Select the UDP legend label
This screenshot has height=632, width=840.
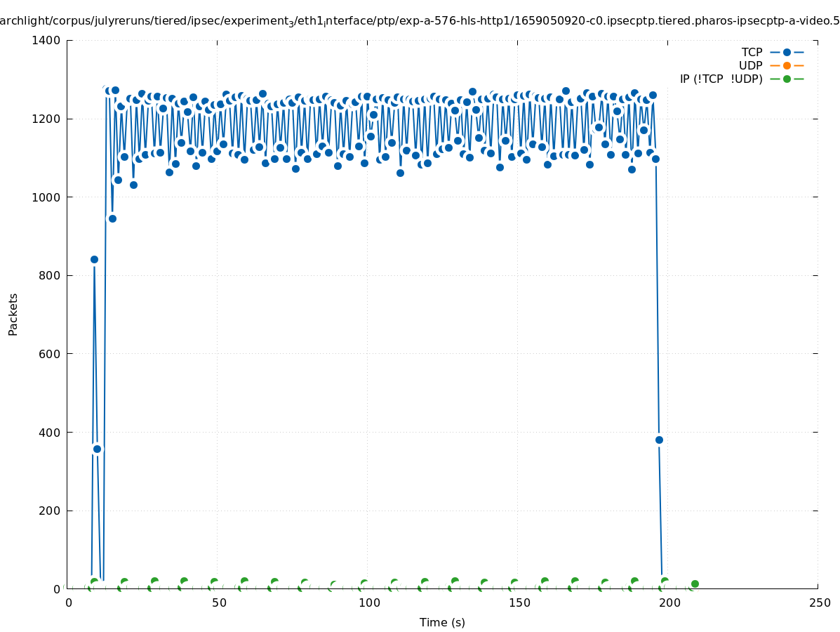click(750, 65)
